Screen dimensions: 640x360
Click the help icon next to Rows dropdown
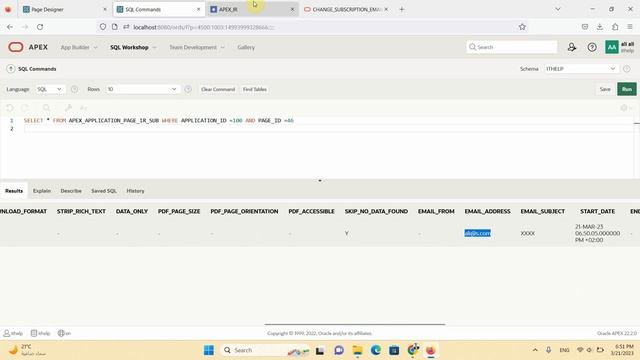[188, 89]
